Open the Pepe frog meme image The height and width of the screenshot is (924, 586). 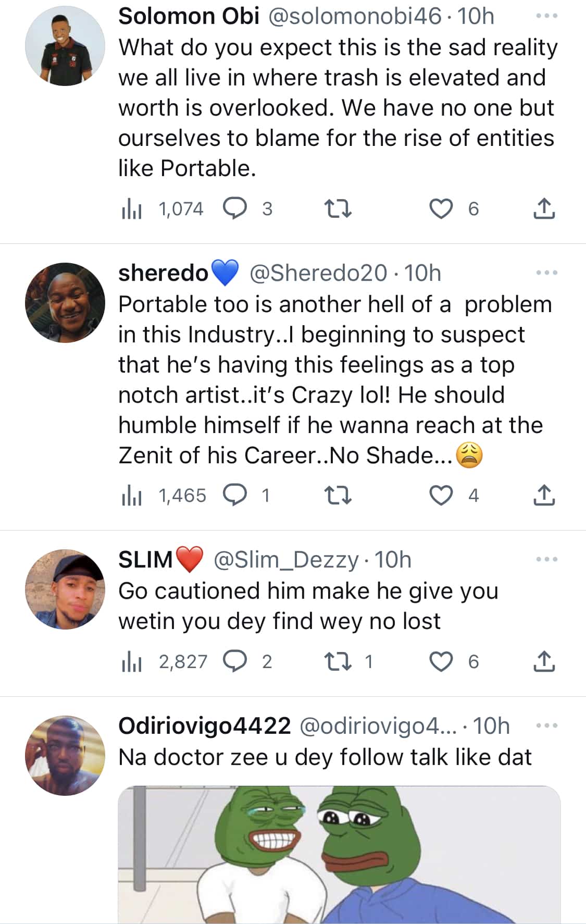coord(339,855)
